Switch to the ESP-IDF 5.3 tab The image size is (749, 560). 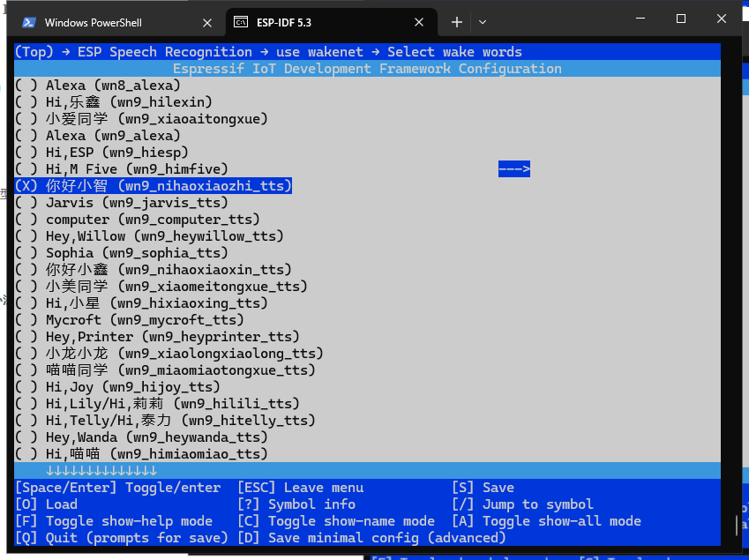[x=291, y=22]
